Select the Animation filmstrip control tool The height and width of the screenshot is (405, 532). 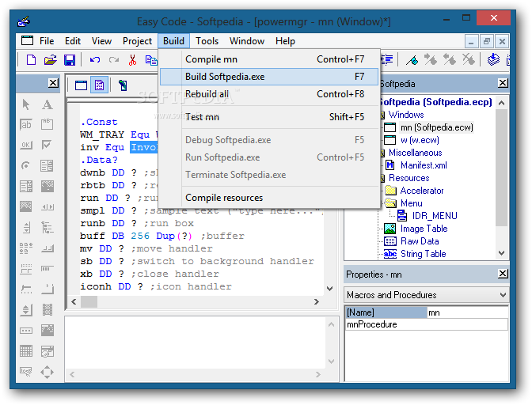tap(47, 310)
